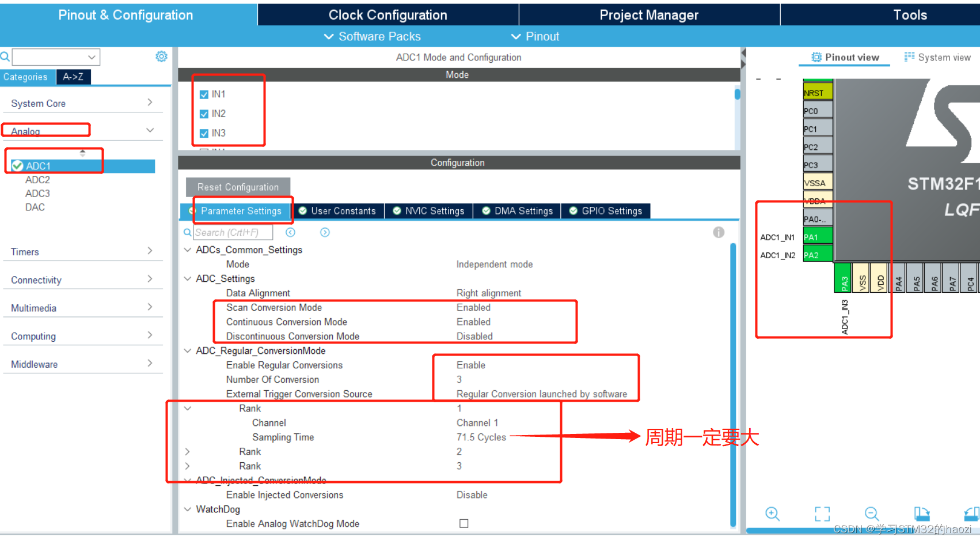Expand the Rank 2 row
Viewport: 980px width, 540px height.
tap(187, 451)
